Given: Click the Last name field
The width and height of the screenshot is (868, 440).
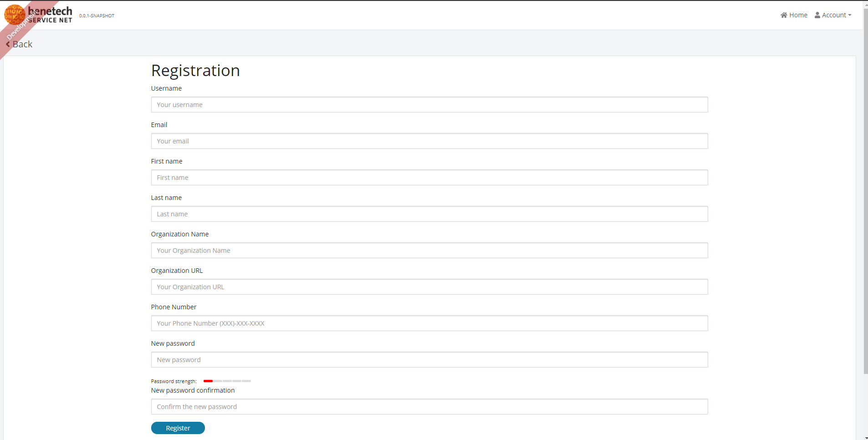Looking at the screenshot, I should (429, 214).
